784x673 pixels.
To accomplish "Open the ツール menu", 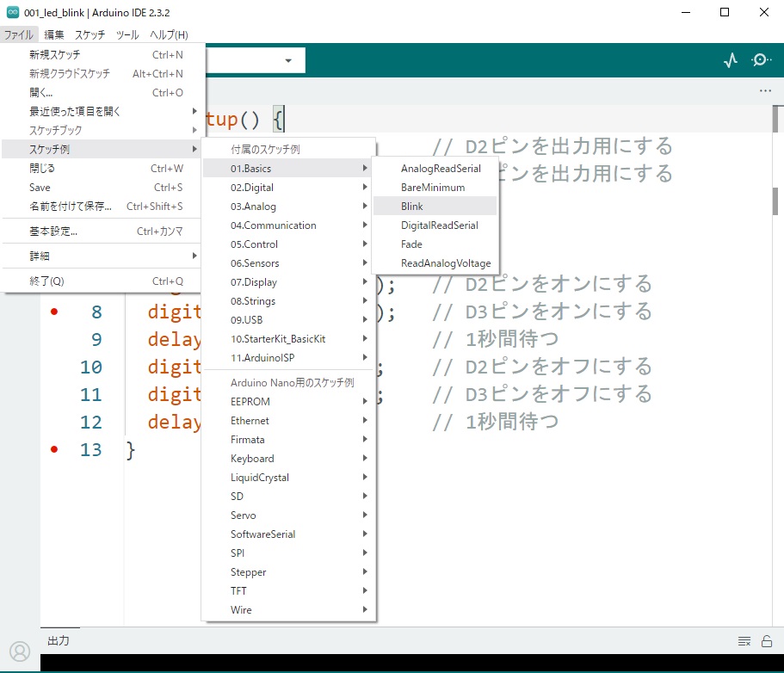I will pyautogui.click(x=127, y=34).
